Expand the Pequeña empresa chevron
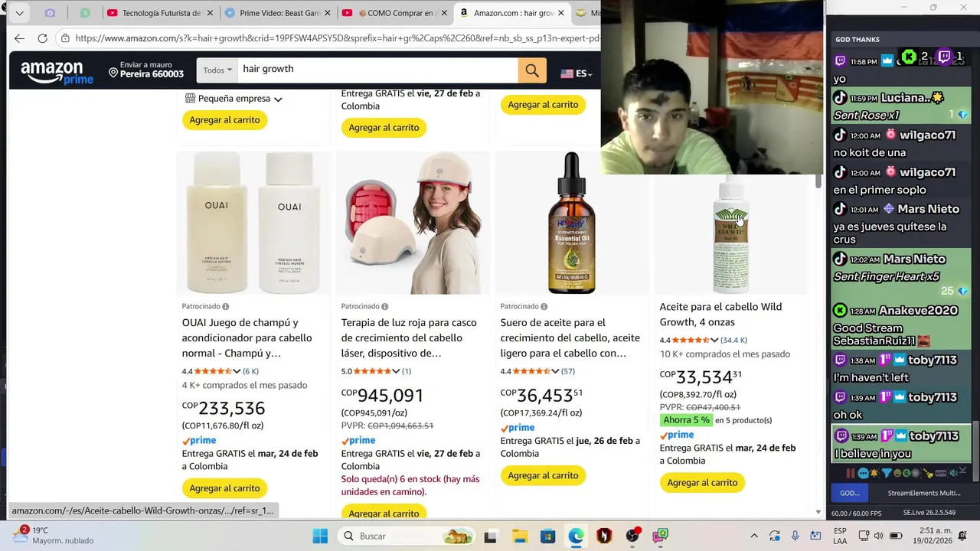 pyautogui.click(x=278, y=99)
